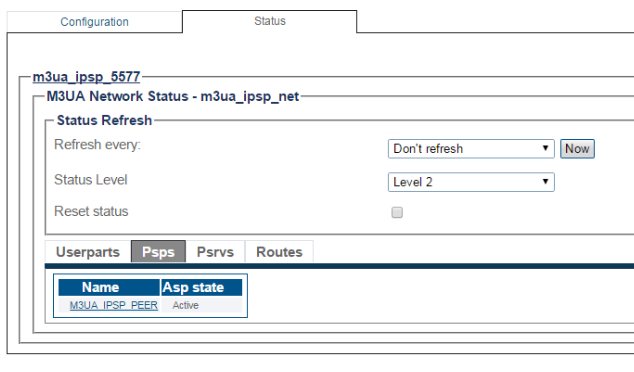Viewport: 634px width, 372px height.
Task: Select the Status tab
Action: [270, 21]
